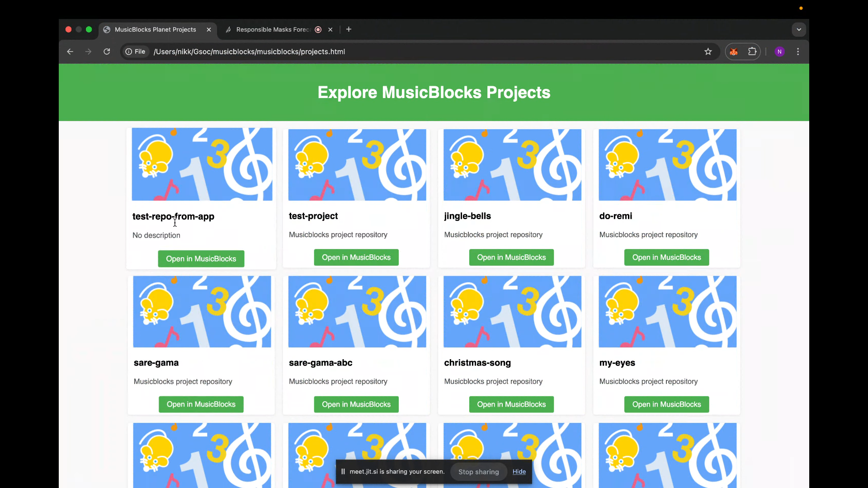This screenshot has height=488, width=868.
Task: Click the browser back arrow
Action: coord(70,52)
